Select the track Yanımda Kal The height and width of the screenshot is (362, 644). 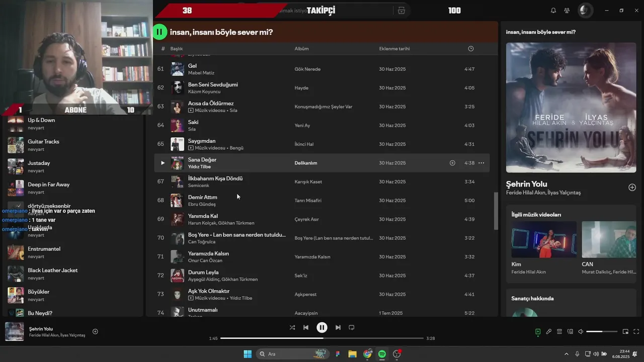(x=203, y=216)
